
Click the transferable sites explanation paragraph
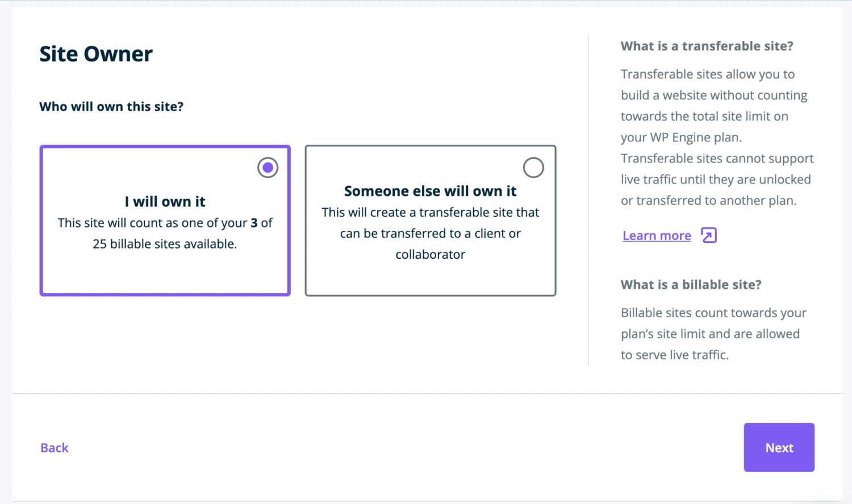pos(717,137)
